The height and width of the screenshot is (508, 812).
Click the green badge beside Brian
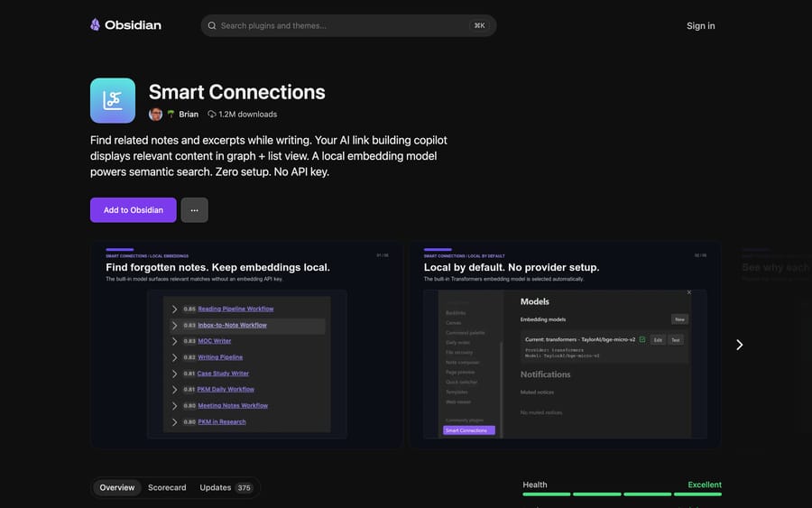pyautogui.click(x=171, y=114)
